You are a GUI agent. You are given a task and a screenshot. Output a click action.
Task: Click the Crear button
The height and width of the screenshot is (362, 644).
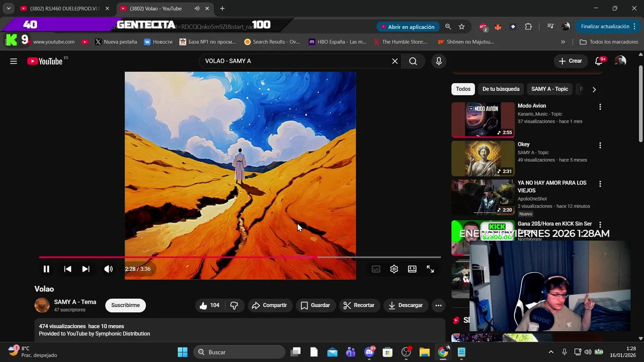click(570, 61)
